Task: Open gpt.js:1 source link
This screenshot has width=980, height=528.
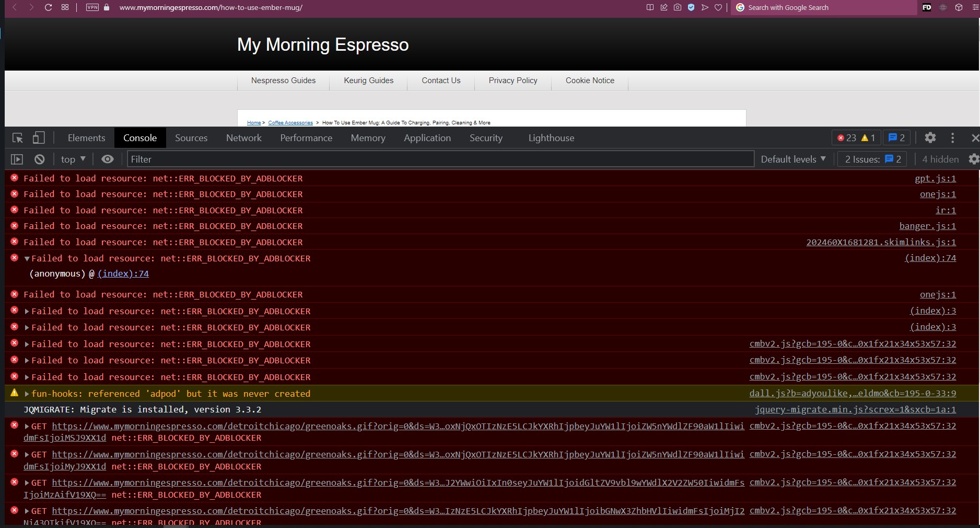Action: (x=935, y=179)
